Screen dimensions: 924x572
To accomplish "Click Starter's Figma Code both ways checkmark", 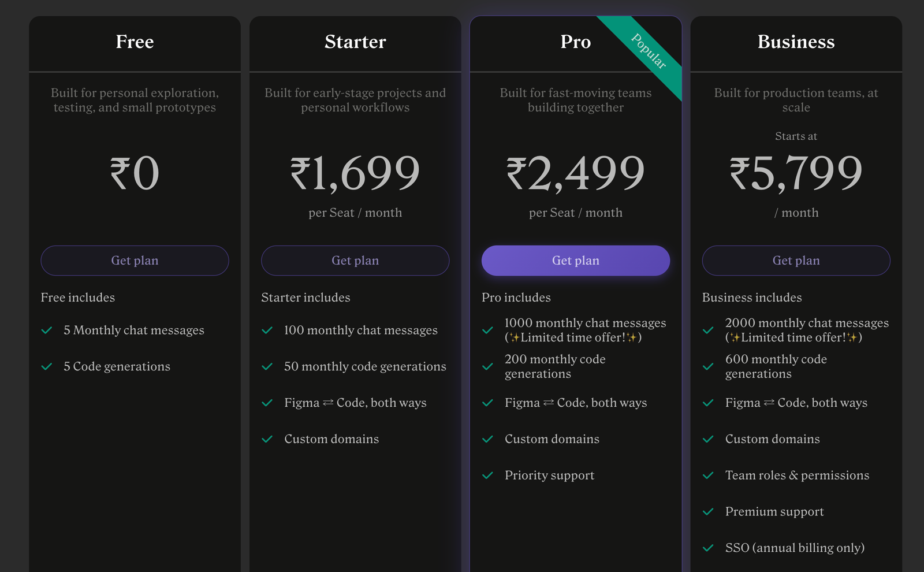I will tap(267, 403).
